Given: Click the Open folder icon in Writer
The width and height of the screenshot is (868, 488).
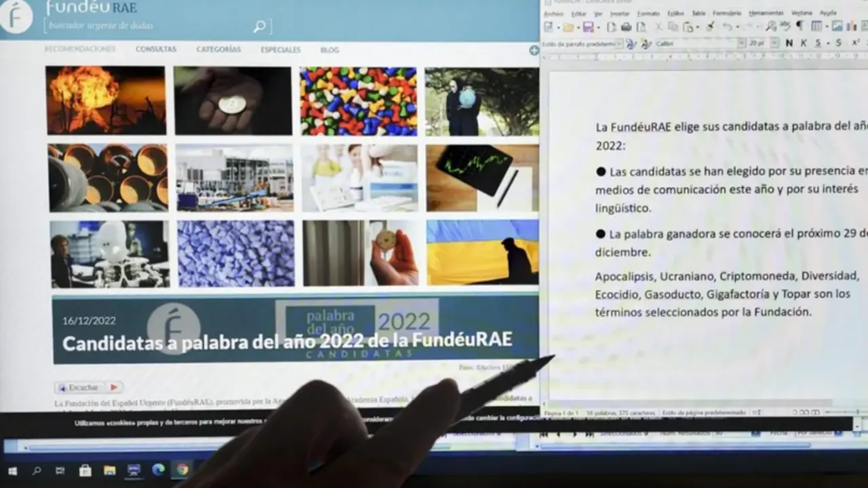Looking at the screenshot, I should click(x=568, y=27).
